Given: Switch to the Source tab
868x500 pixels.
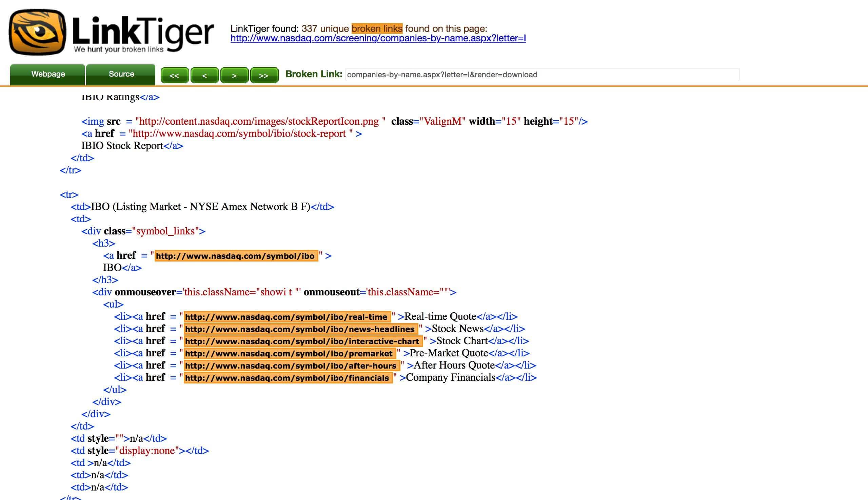Looking at the screenshot, I should point(121,74).
